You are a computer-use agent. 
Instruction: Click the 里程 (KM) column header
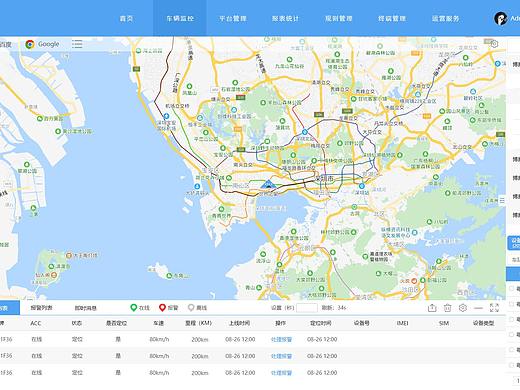point(198,323)
